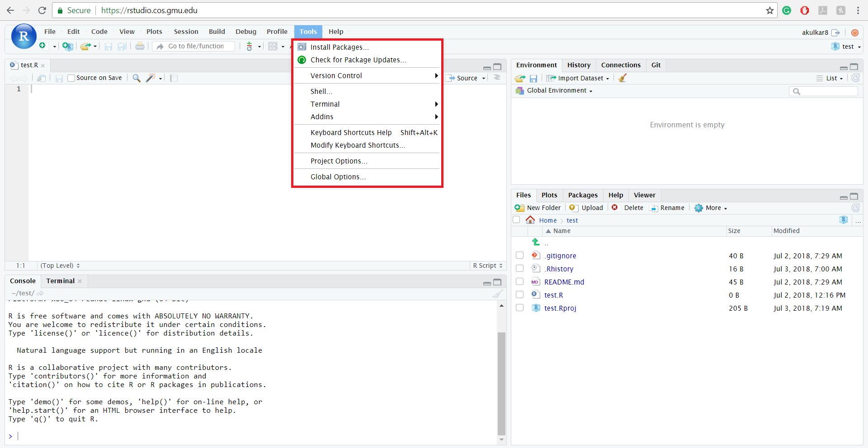The width and height of the screenshot is (868, 448).
Task: Switch to the Terminal tab in console pane
Action: tap(60, 281)
